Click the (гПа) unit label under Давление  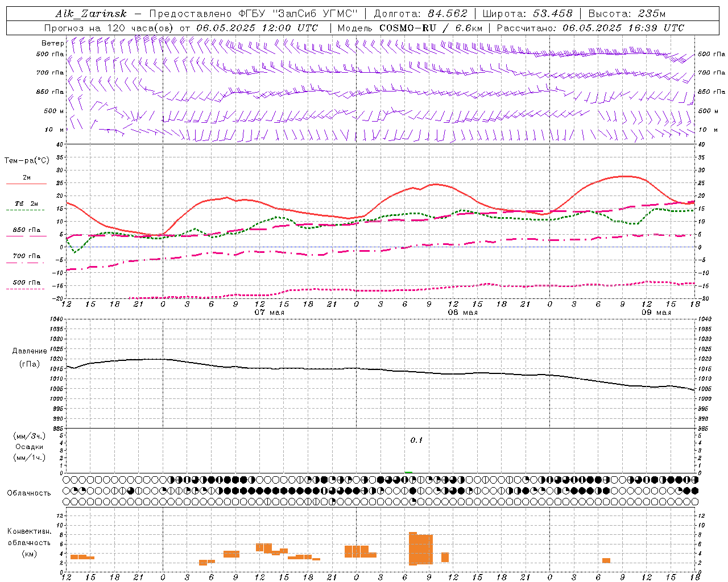tap(30, 364)
